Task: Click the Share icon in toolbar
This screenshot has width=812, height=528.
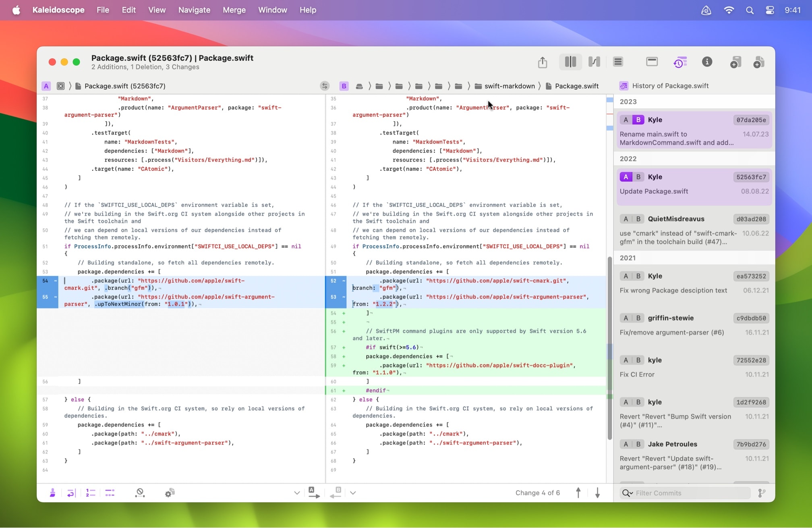Action: pyautogui.click(x=542, y=62)
